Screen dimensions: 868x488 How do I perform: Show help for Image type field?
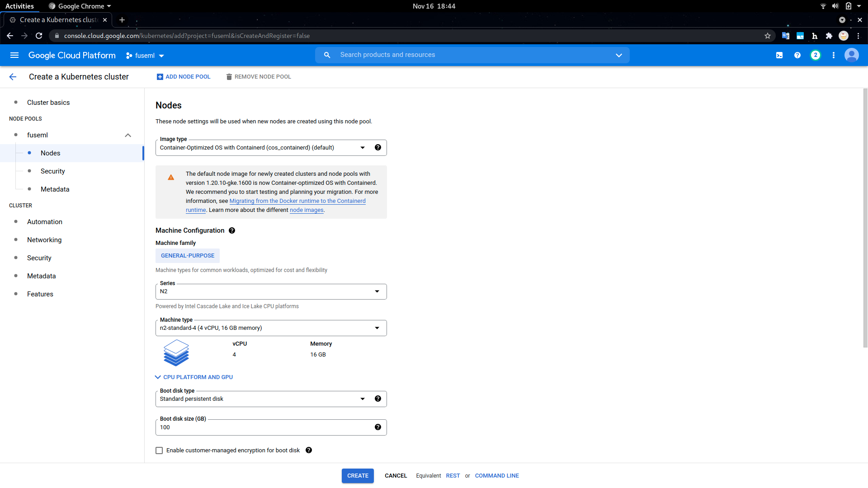pos(378,147)
